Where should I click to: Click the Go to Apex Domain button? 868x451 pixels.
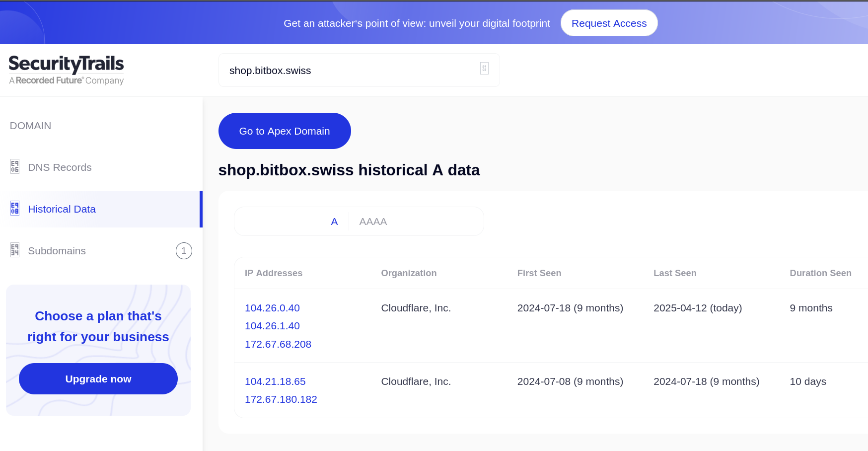[285, 131]
